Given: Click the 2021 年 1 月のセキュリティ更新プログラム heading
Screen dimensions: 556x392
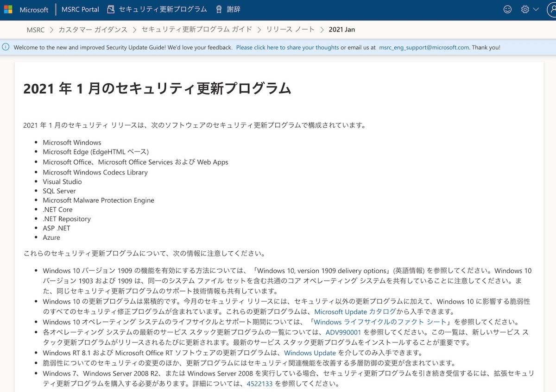Looking at the screenshot, I should pyautogui.click(x=157, y=88).
